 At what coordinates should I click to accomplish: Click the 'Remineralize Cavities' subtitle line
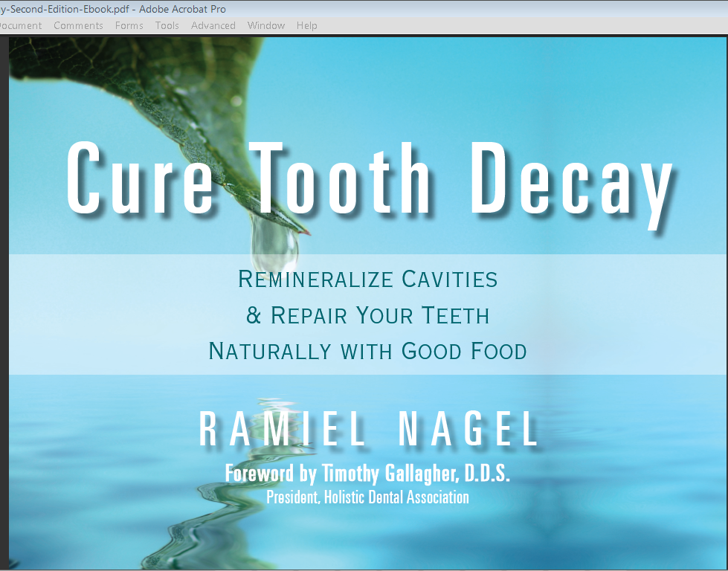pyautogui.click(x=367, y=279)
